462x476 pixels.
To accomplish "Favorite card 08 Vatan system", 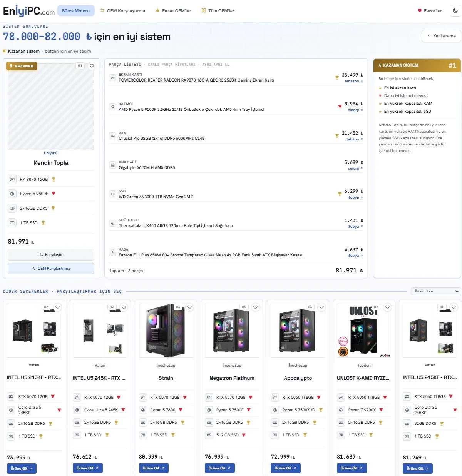I will (454, 307).
